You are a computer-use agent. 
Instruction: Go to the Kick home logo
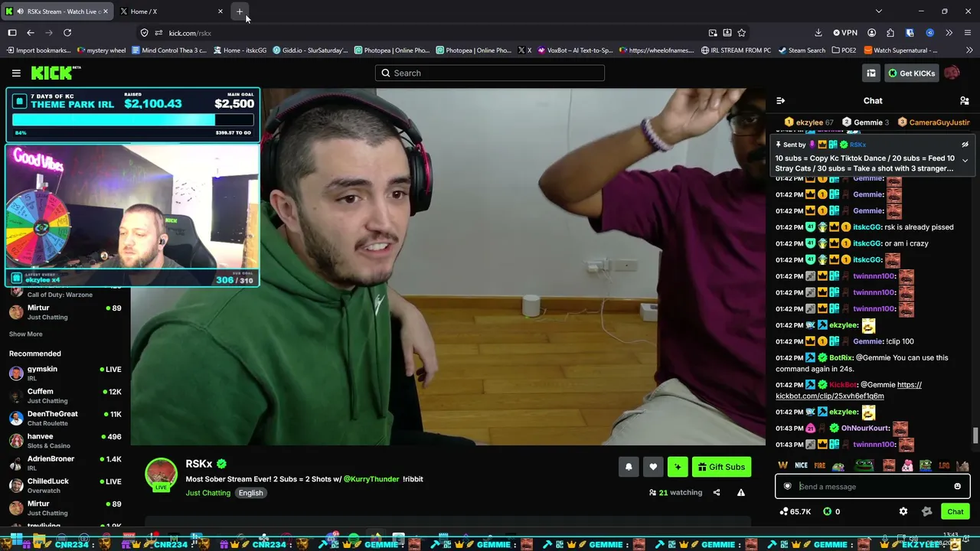(56, 73)
